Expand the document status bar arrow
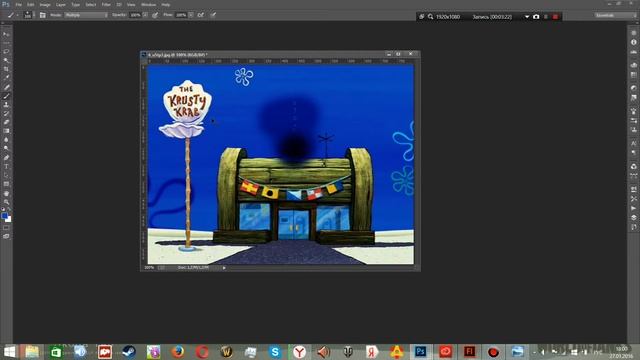 point(224,268)
